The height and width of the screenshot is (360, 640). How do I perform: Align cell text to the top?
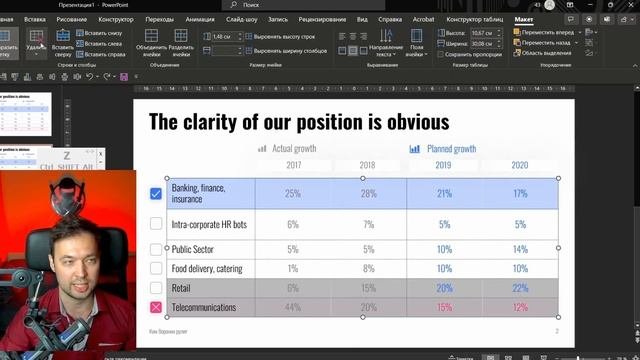342,51
